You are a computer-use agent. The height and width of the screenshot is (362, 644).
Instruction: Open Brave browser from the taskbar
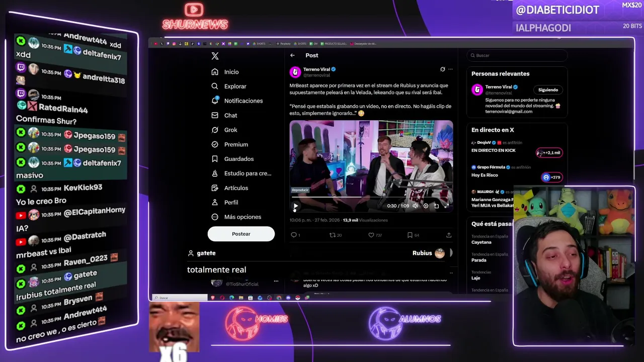213,298
